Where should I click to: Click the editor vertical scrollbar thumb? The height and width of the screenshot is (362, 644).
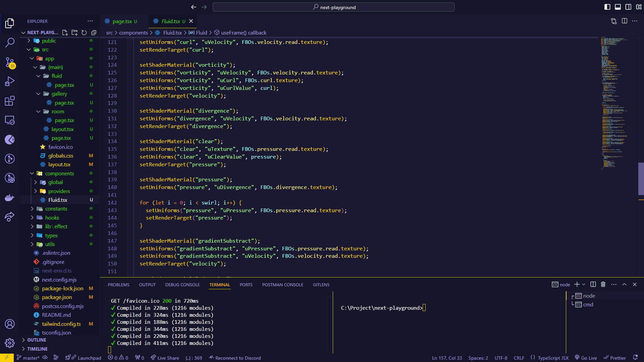click(x=641, y=179)
